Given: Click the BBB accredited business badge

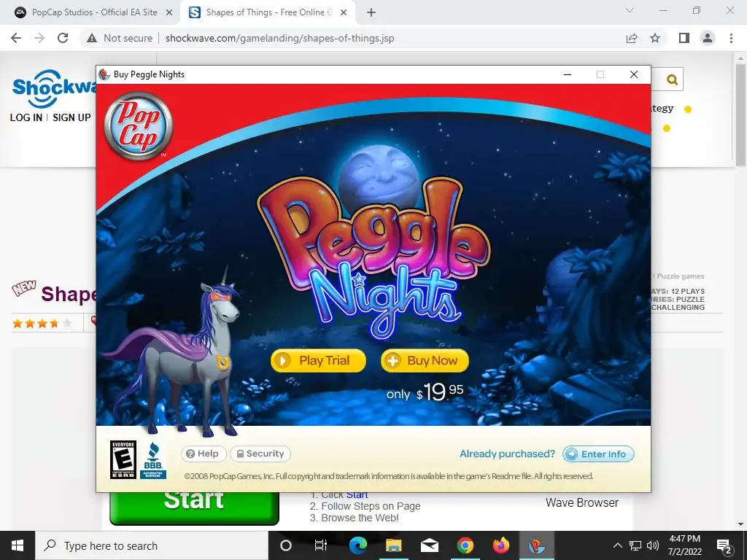Looking at the screenshot, I should (x=153, y=461).
